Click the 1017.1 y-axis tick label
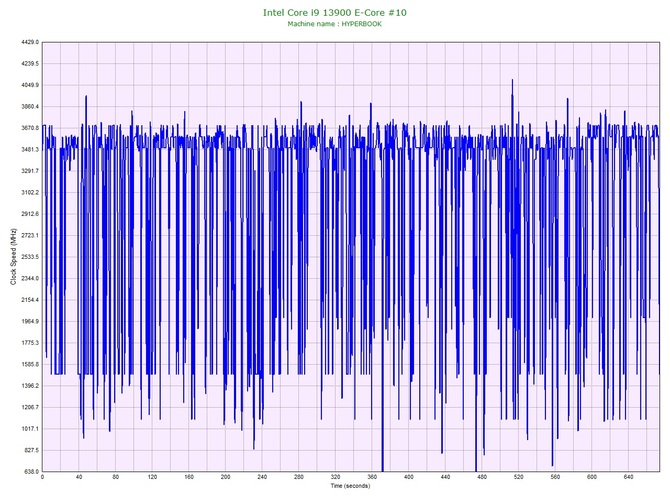The width and height of the screenshot is (670, 503). [30, 429]
